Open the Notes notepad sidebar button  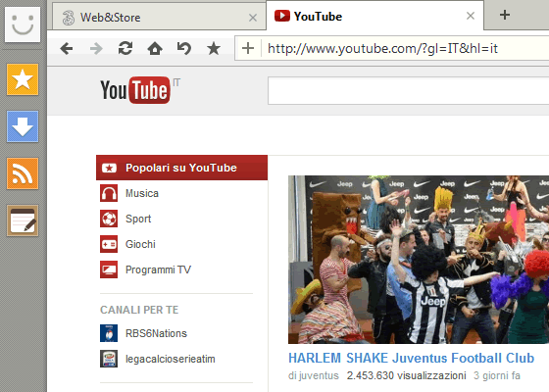23,220
